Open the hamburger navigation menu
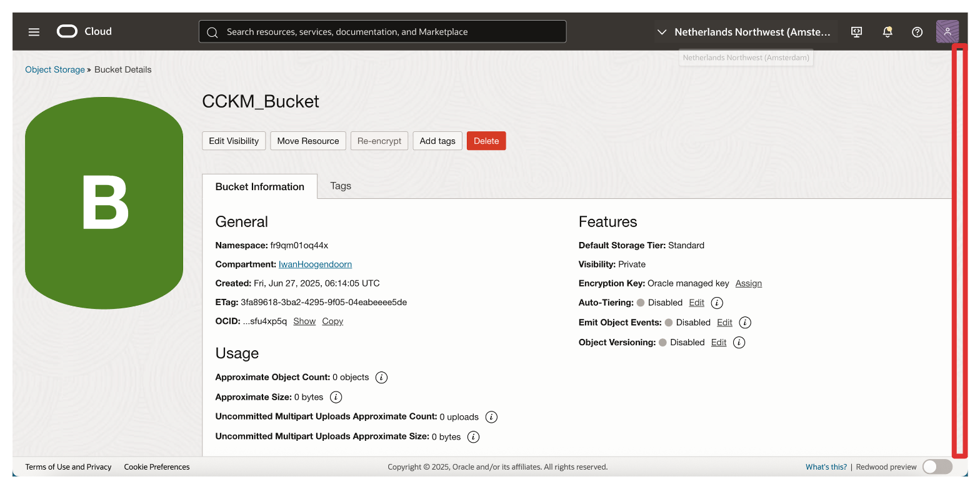The width and height of the screenshot is (980, 489). tap(34, 32)
